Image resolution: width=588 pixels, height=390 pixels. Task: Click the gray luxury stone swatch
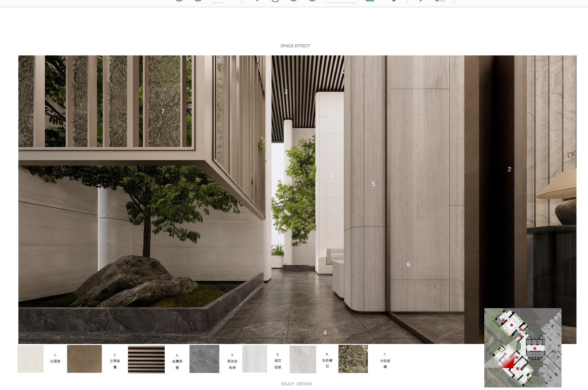pyautogui.click(x=303, y=359)
